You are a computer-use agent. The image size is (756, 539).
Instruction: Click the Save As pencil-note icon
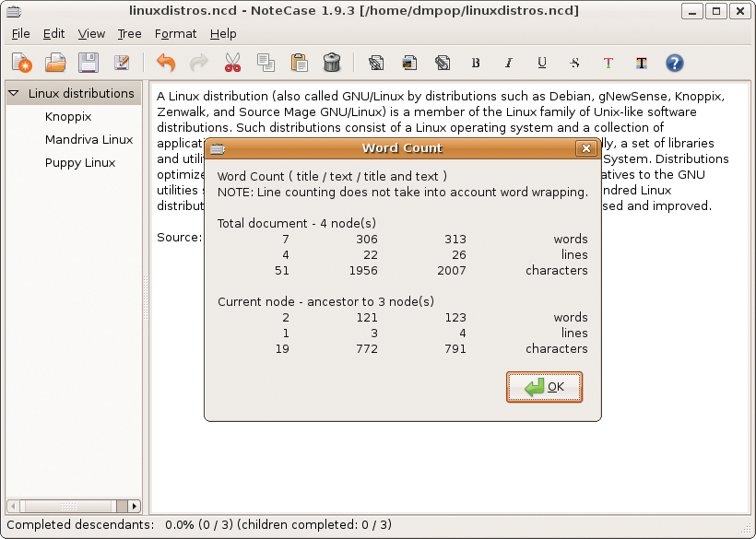point(122,63)
